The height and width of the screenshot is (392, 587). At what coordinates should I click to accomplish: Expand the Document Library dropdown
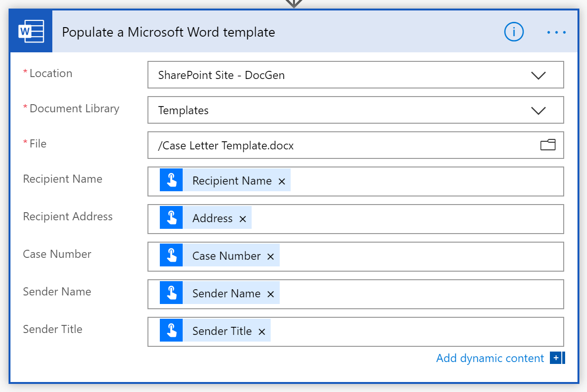pos(538,110)
